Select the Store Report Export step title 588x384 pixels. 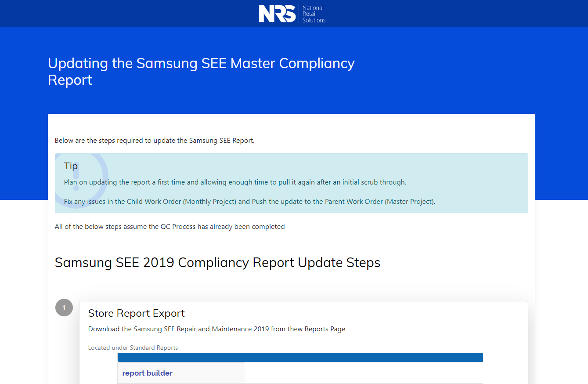pyautogui.click(x=136, y=313)
